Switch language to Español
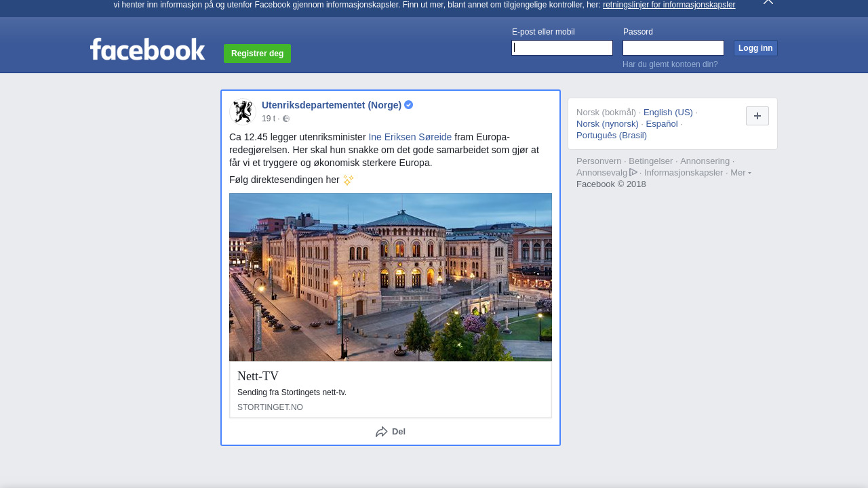Image resolution: width=868 pixels, height=488 pixels. [x=662, y=123]
